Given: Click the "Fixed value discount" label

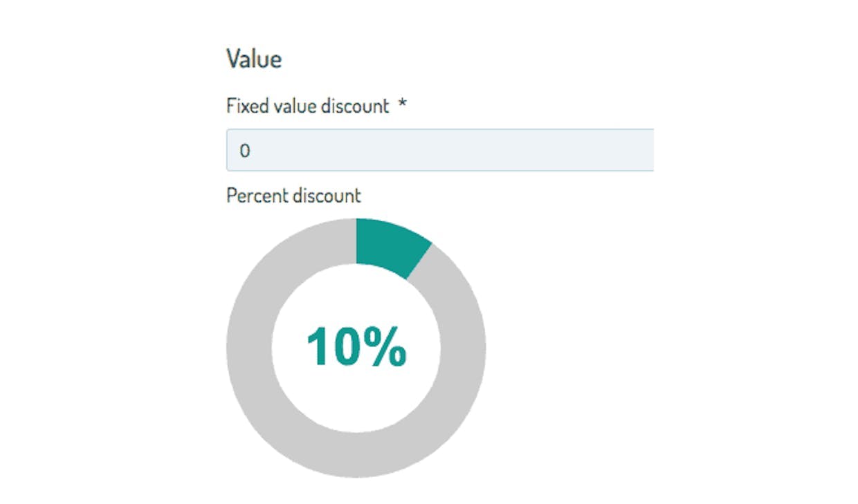Looking at the screenshot, I should point(308,106).
